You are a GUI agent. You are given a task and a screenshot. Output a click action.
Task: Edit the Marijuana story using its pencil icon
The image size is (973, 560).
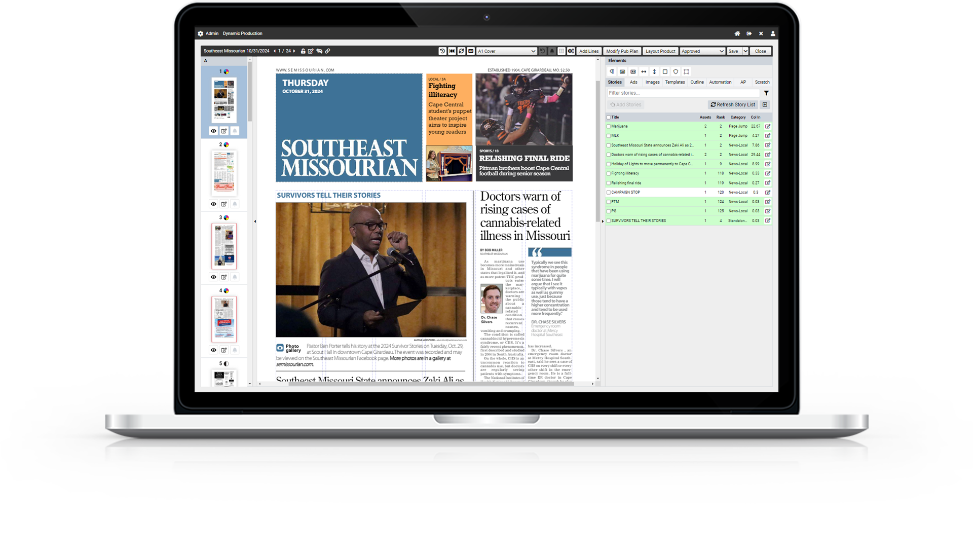pyautogui.click(x=768, y=126)
